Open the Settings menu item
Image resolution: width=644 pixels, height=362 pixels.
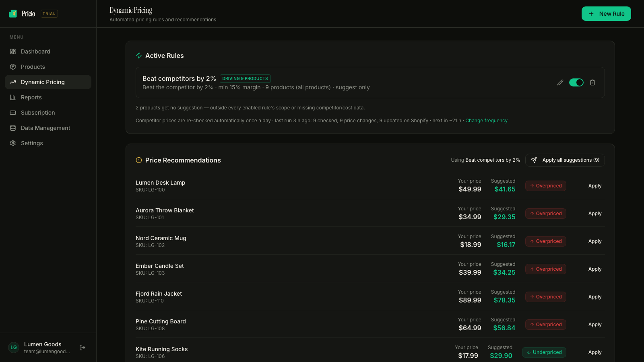(48, 143)
